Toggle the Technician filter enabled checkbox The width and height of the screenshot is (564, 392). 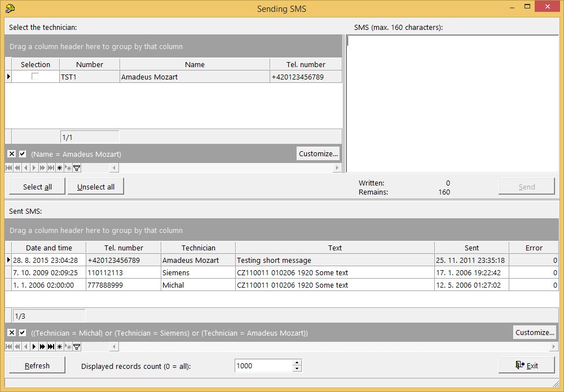[23, 333]
